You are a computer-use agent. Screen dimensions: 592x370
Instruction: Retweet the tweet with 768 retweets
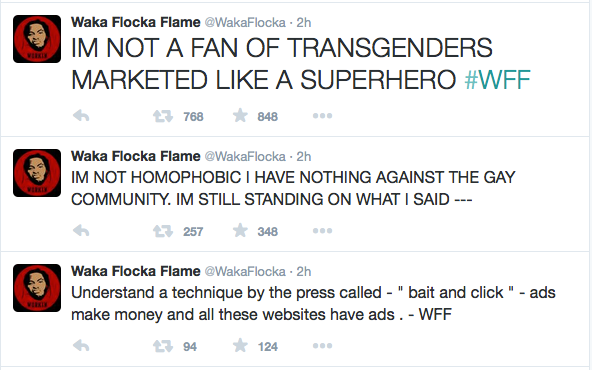163,116
